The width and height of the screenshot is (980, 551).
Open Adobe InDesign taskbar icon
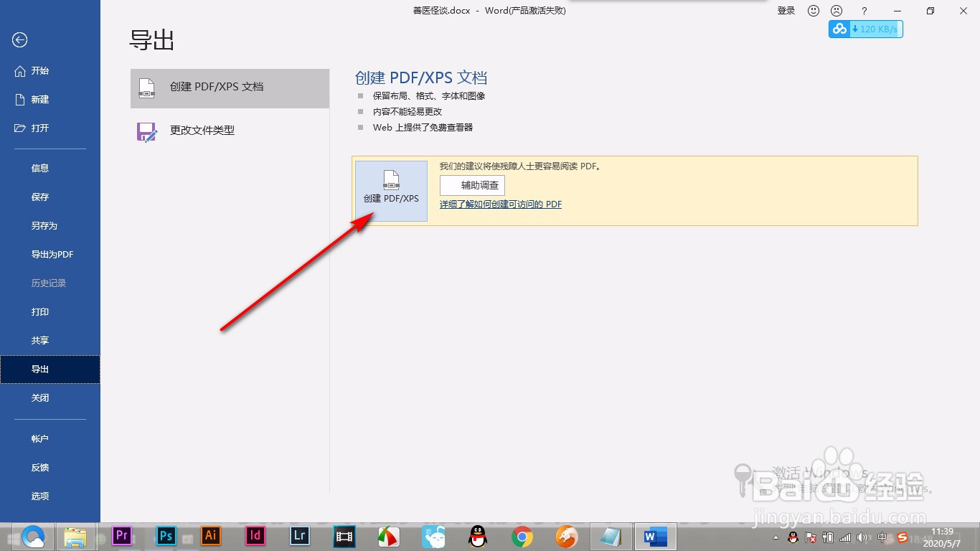pos(255,535)
